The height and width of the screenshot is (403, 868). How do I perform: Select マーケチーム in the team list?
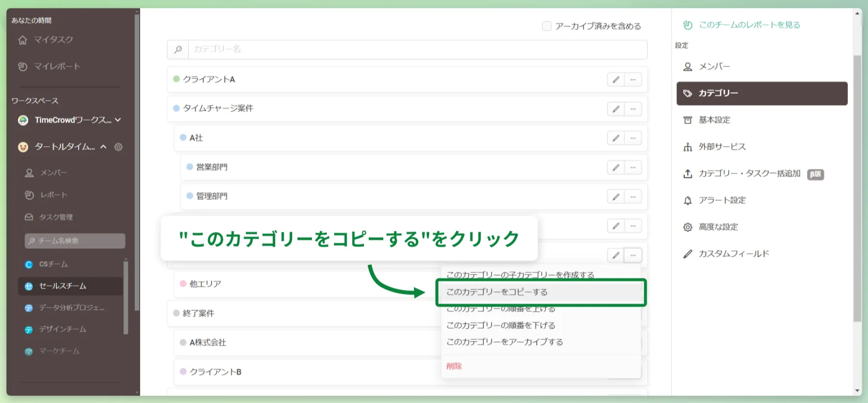click(70, 351)
